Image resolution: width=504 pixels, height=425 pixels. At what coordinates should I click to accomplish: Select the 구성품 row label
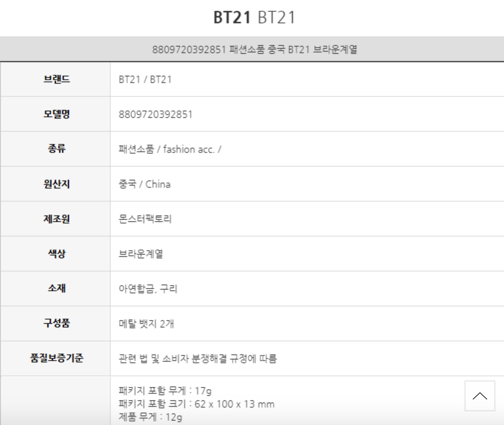click(x=56, y=323)
